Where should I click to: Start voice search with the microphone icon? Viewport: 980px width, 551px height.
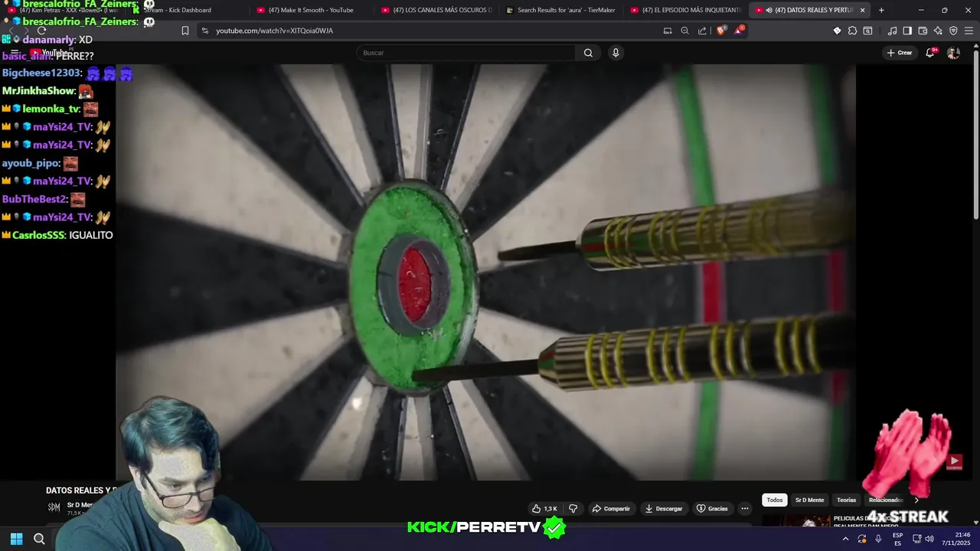click(x=616, y=53)
